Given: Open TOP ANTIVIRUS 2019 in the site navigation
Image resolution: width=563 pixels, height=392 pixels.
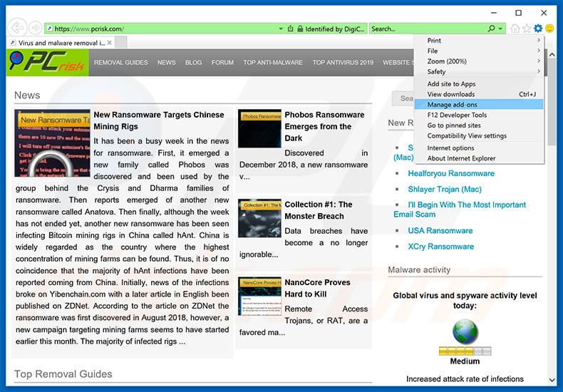Looking at the screenshot, I should pyautogui.click(x=343, y=63).
